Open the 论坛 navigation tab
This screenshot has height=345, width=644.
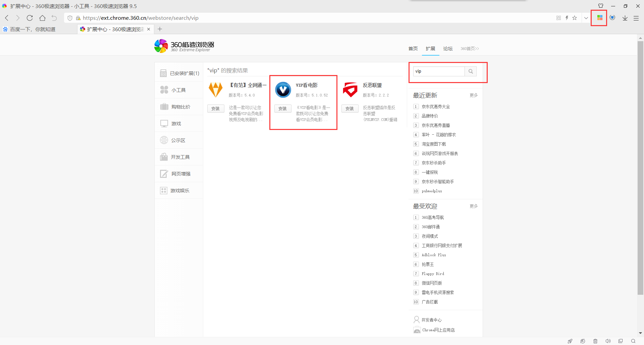click(x=448, y=49)
